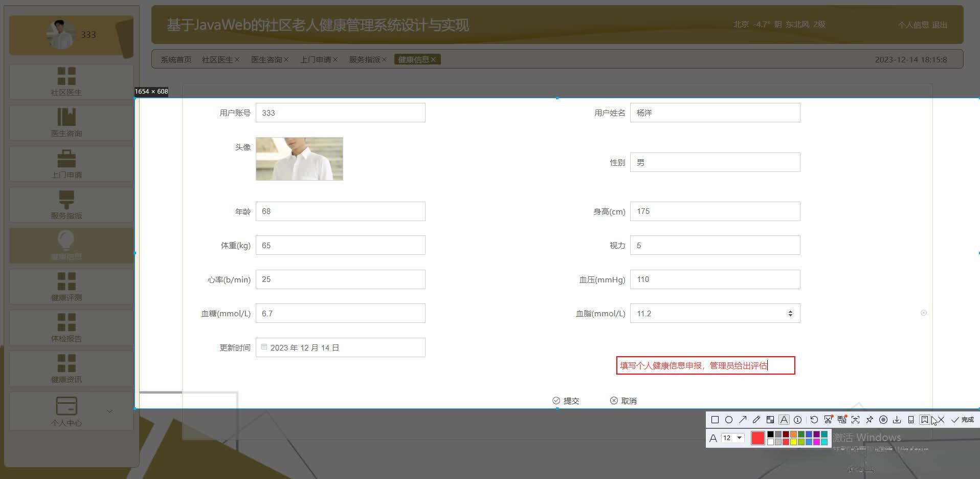This screenshot has height=479, width=980.
Task: Expand the 个人中心 menu chevron
Action: pyautogui.click(x=109, y=411)
